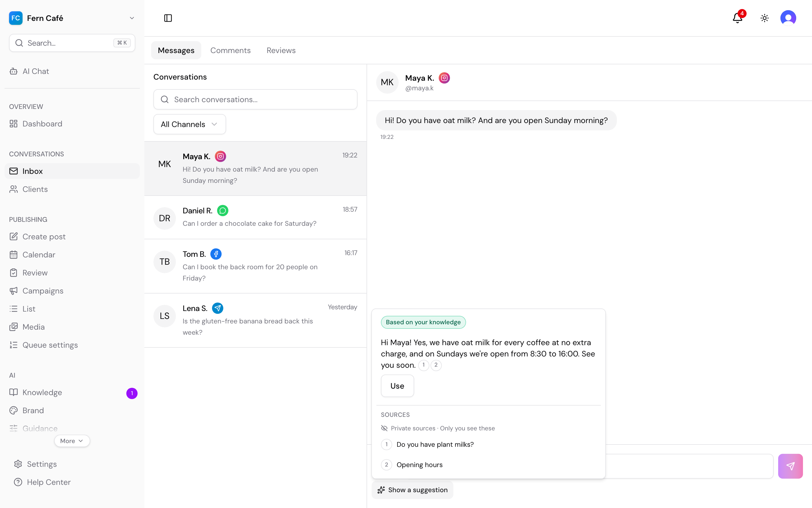The height and width of the screenshot is (508, 812).
Task: Open Clients page
Action: click(x=72, y=189)
